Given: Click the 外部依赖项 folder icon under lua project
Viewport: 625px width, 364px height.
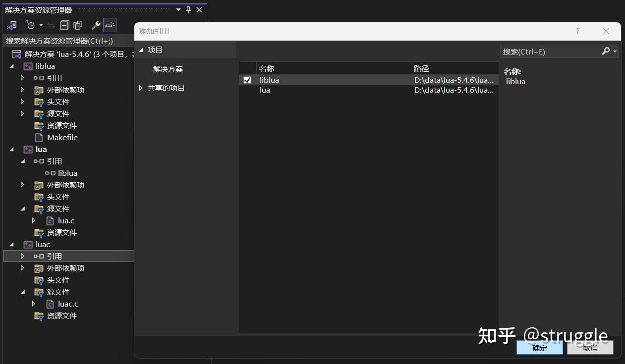Looking at the screenshot, I should coord(39,185).
